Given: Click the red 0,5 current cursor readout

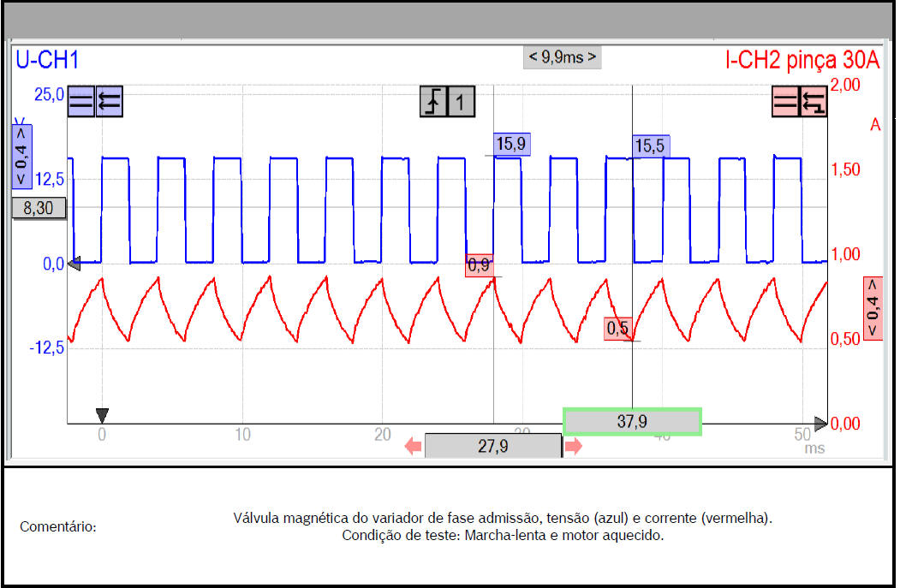Looking at the screenshot, I should tap(617, 328).
